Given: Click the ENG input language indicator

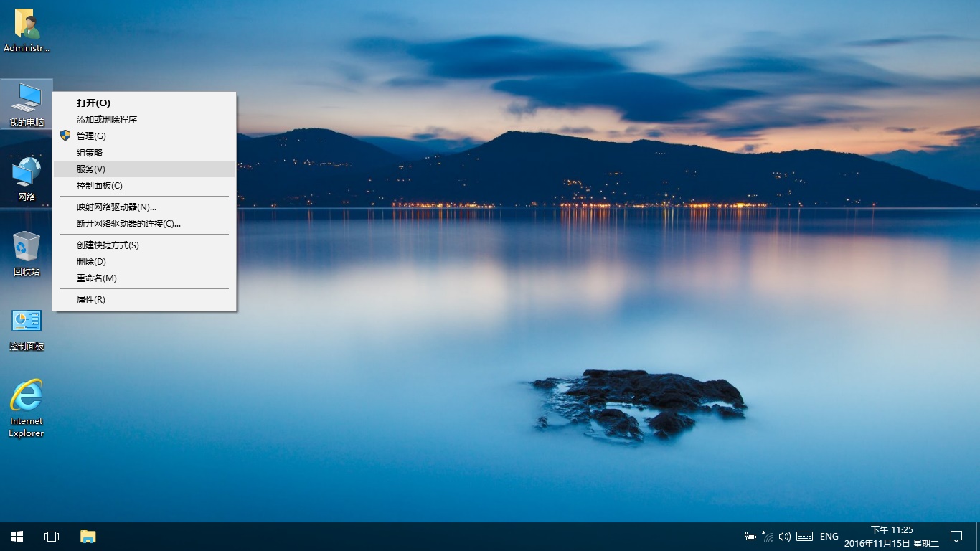Looking at the screenshot, I should (x=829, y=537).
